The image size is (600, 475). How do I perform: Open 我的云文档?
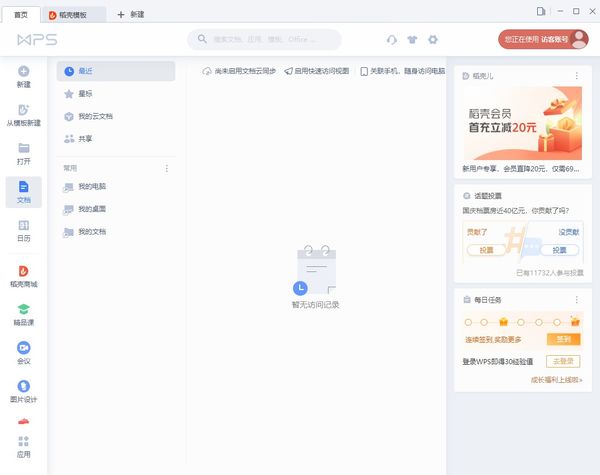[116, 116]
